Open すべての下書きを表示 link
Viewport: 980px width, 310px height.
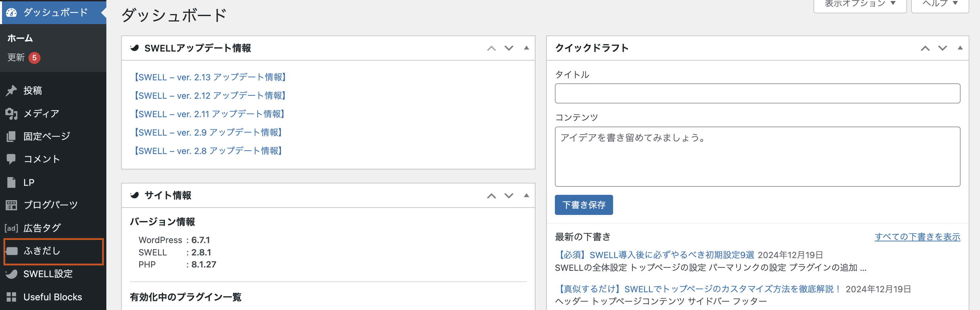coord(917,237)
